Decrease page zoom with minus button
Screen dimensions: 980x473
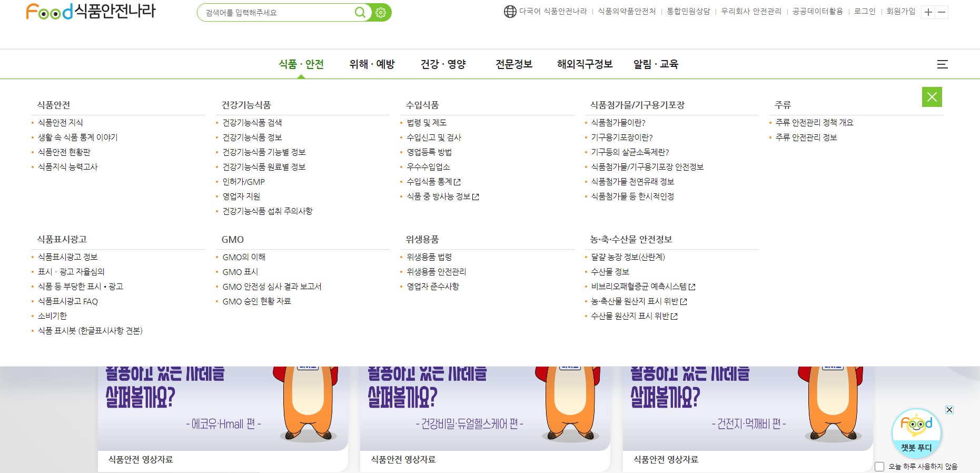click(942, 12)
